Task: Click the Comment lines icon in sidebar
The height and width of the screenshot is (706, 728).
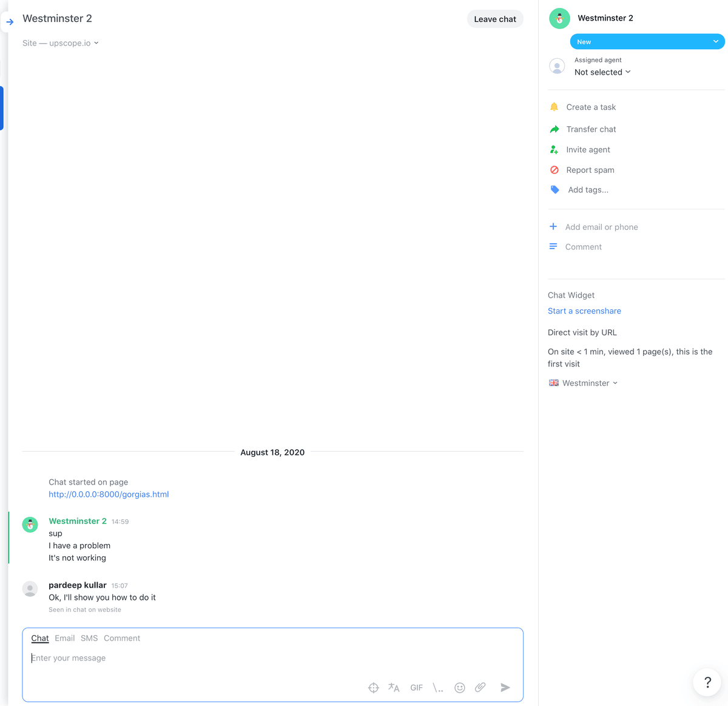Action: (x=553, y=246)
